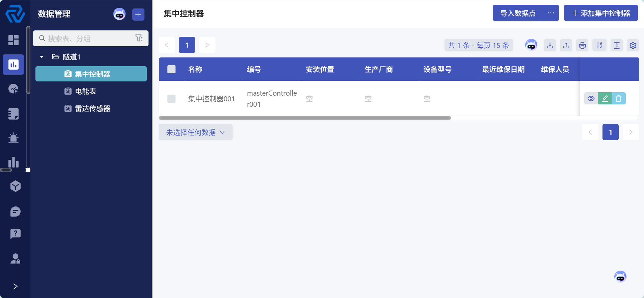Go to previous page in top pagination

(x=167, y=45)
